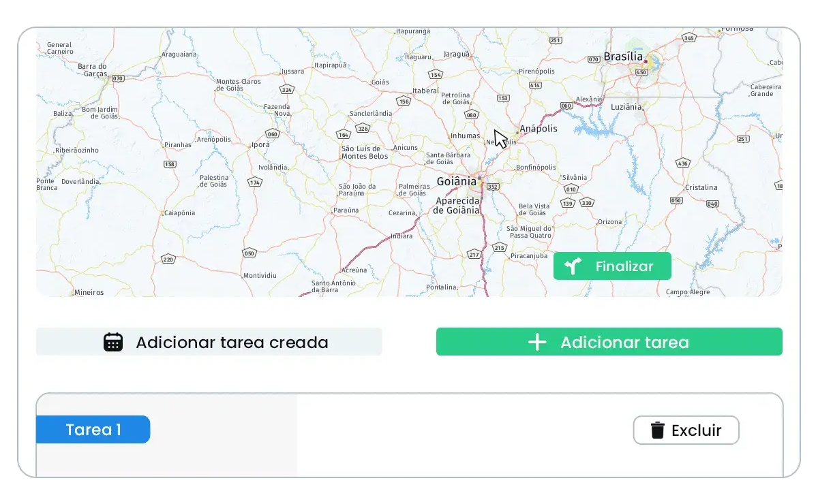818x504 pixels.
Task: Click the route fork icon in Finalizar
Action: click(x=573, y=266)
